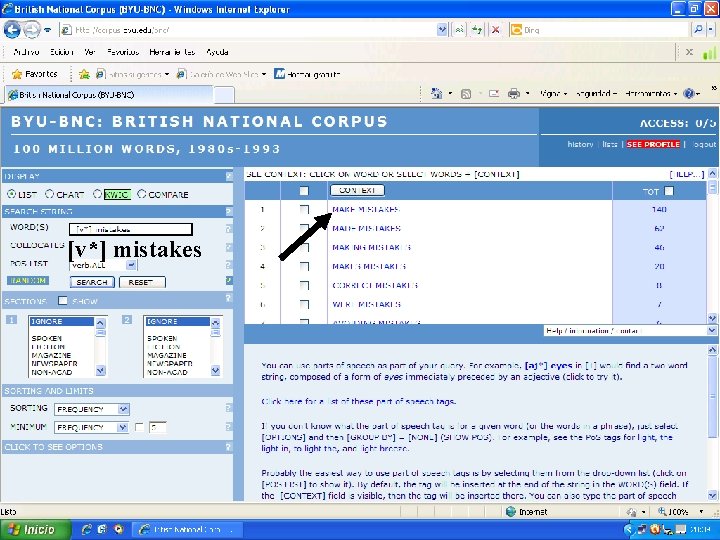Click the history link in header
The image size is (720, 540).
point(580,144)
